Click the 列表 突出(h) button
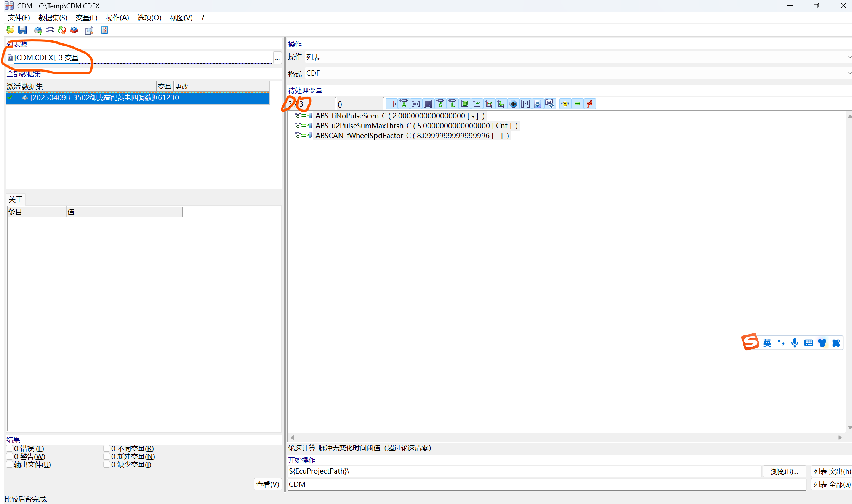The width and height of the screenshot is (852, 504). pos(832,471)
